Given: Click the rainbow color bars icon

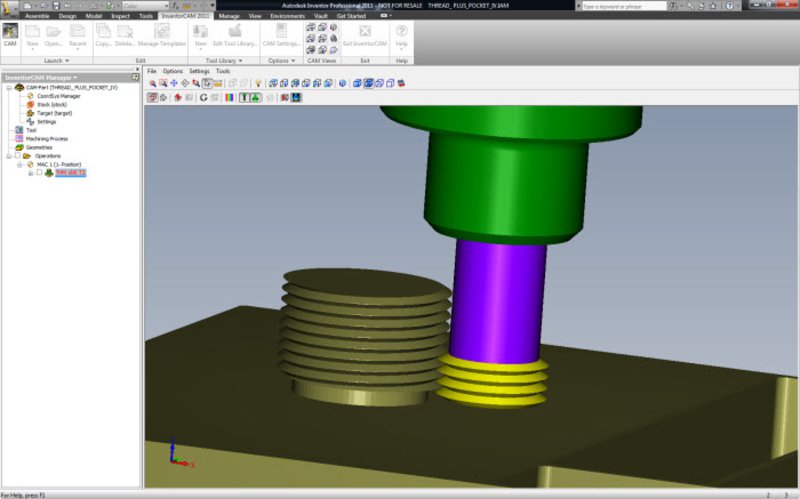Looking at the screenshot, I should [x=228, y=98].
